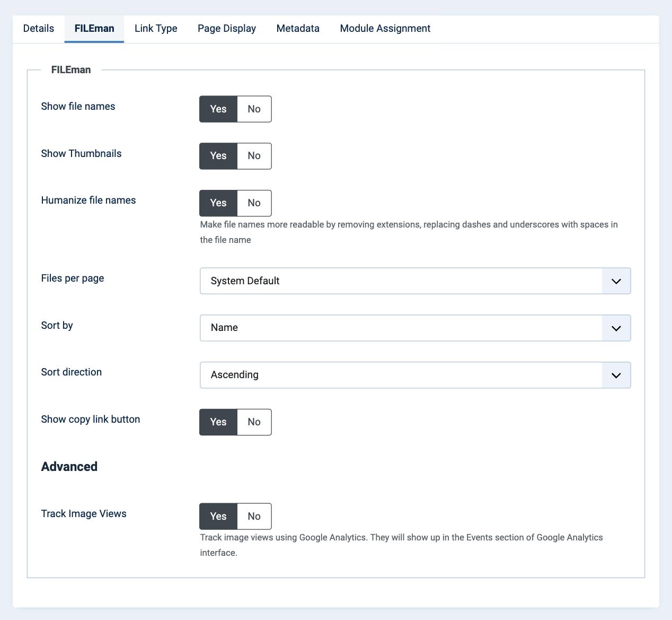Click the Sort direction label
This screenshot has height=620, width=672.
[72, 372]
